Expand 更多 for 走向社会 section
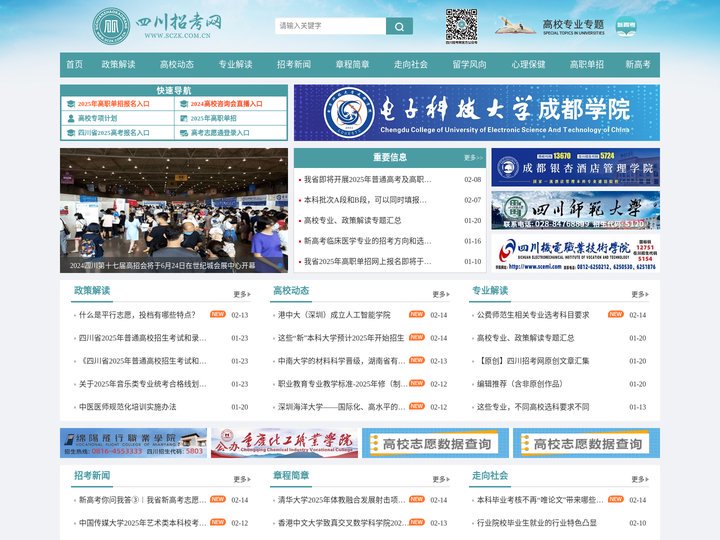 (640, 479)
